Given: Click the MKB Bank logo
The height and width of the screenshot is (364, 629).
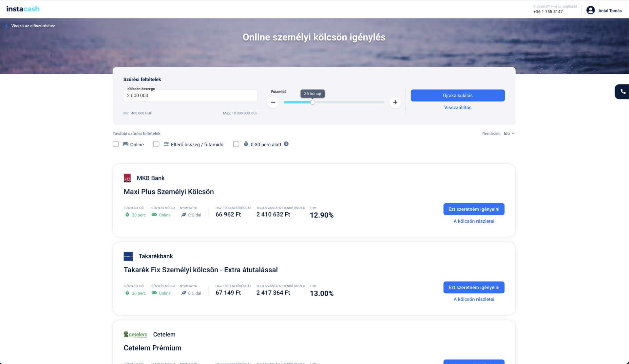Looking at the screenshot, I should 127,178.
